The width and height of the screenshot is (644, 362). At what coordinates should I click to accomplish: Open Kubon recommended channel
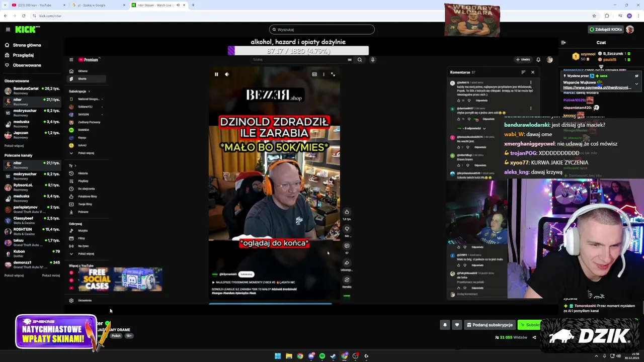(32, 253)
